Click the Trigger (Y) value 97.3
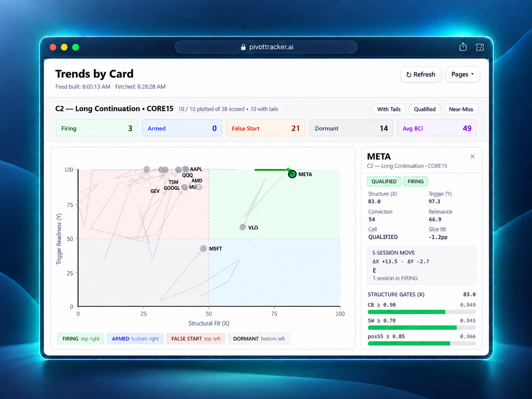This screenshot has height=399, width=532. [434, 202]
